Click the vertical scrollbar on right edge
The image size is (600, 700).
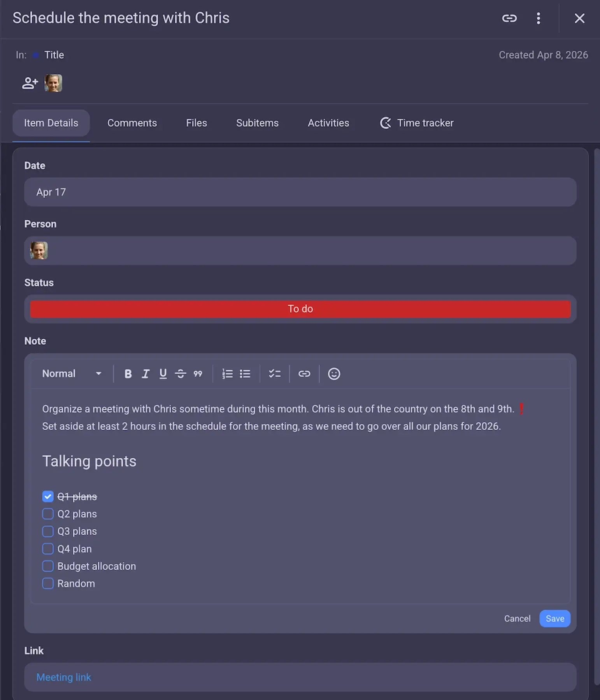pos(597,416)
